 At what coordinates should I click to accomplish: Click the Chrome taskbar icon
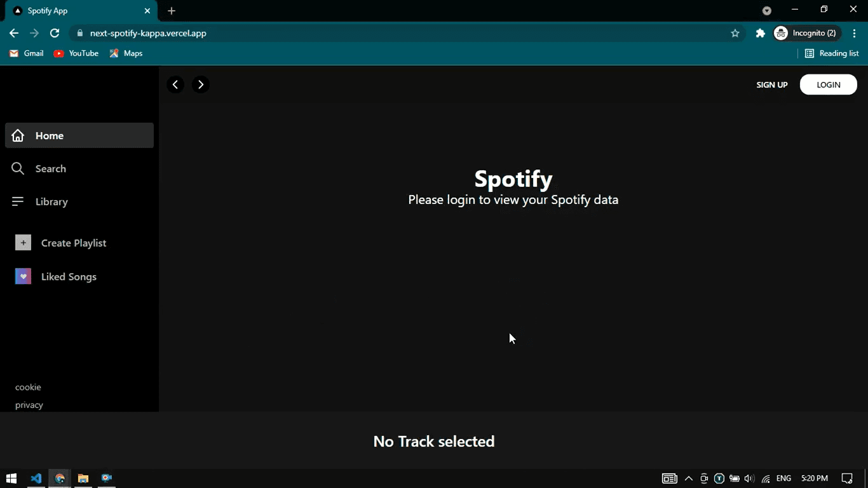point(60,478)
